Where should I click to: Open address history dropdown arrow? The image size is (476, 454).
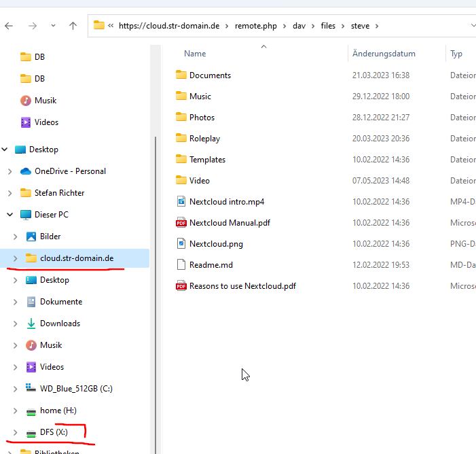pyautogui.click(x=473, y=26)
